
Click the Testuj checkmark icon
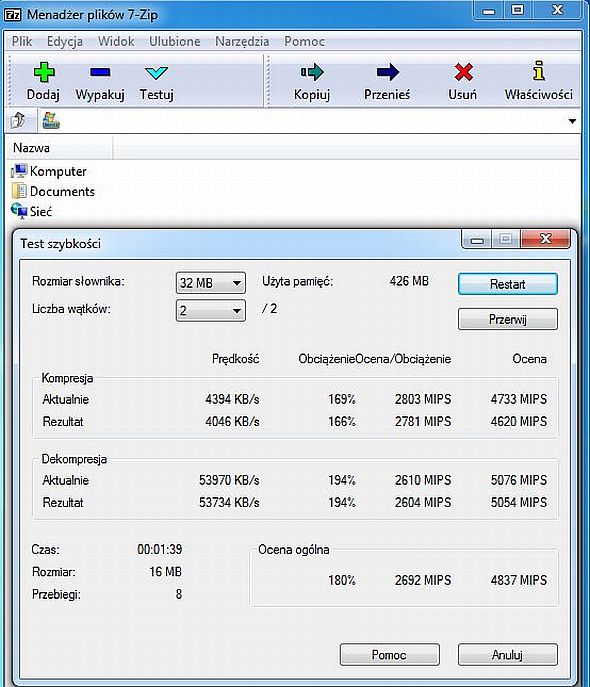coord(156,73)
